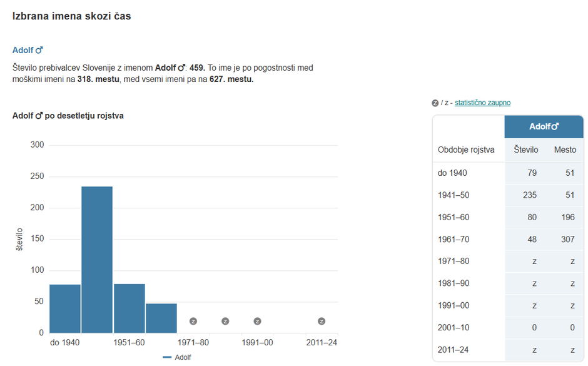Viewport: 588px width, 366px height.
Task: Click the shortest bar for 1961–70
Action: coord(161,318)
